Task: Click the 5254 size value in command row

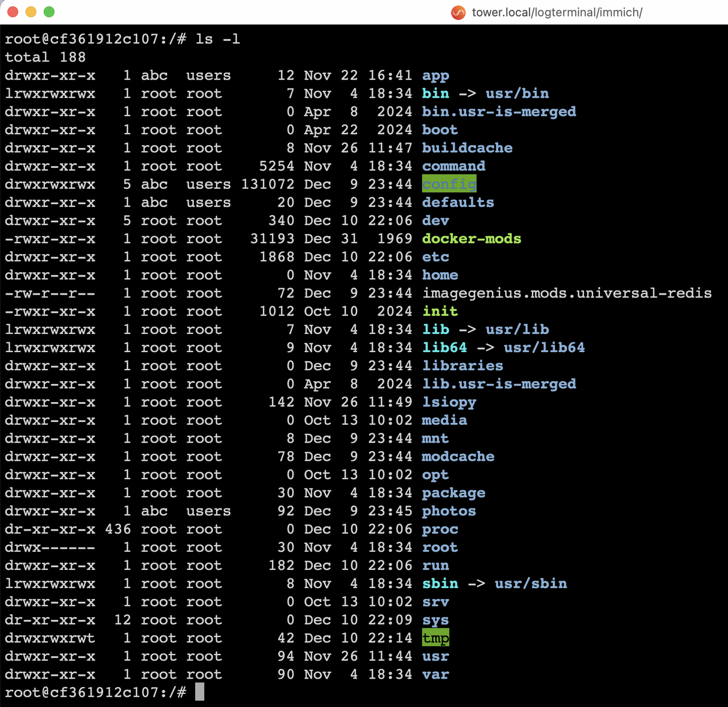Action: [x=277, y=167]
